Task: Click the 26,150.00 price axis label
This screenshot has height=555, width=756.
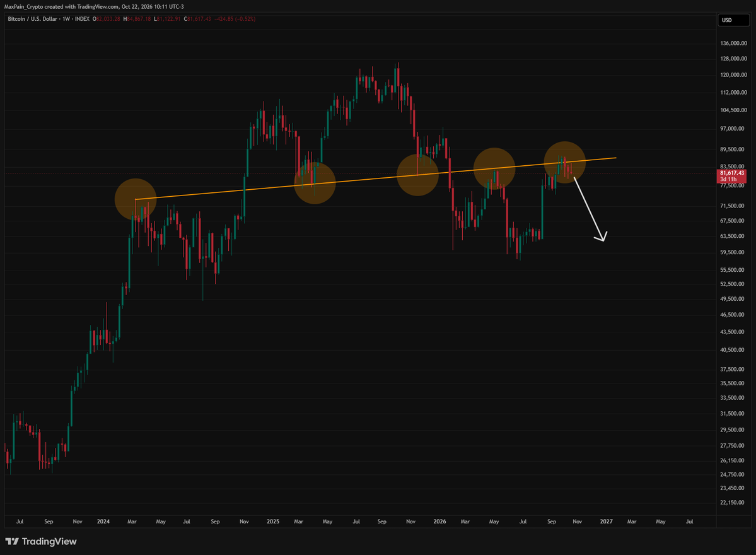Action: click(733, 460)
